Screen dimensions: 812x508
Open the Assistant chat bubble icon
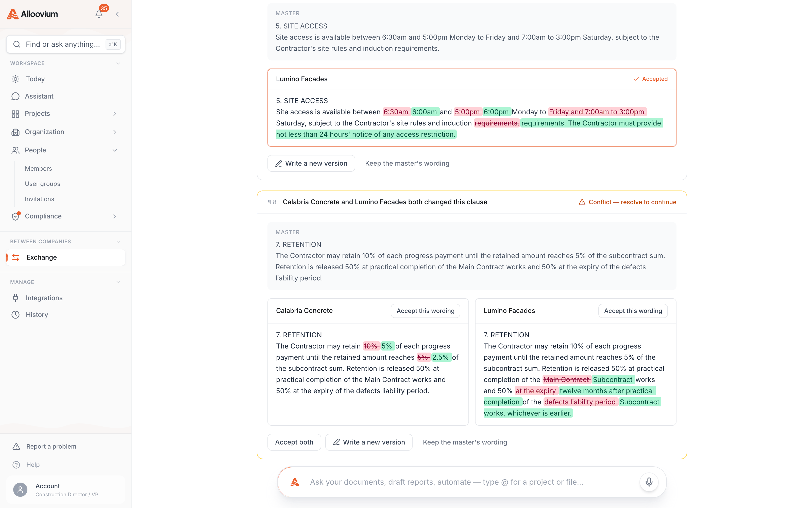point(15,97)
